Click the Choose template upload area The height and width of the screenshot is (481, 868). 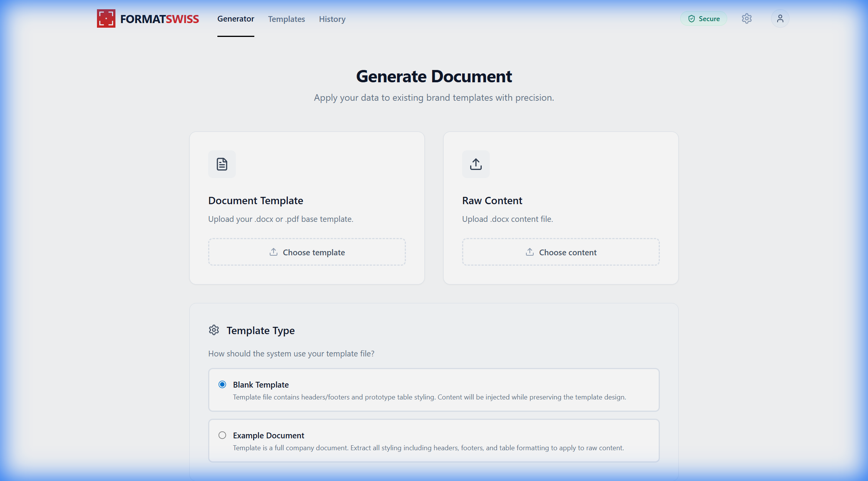click(307, 251)
